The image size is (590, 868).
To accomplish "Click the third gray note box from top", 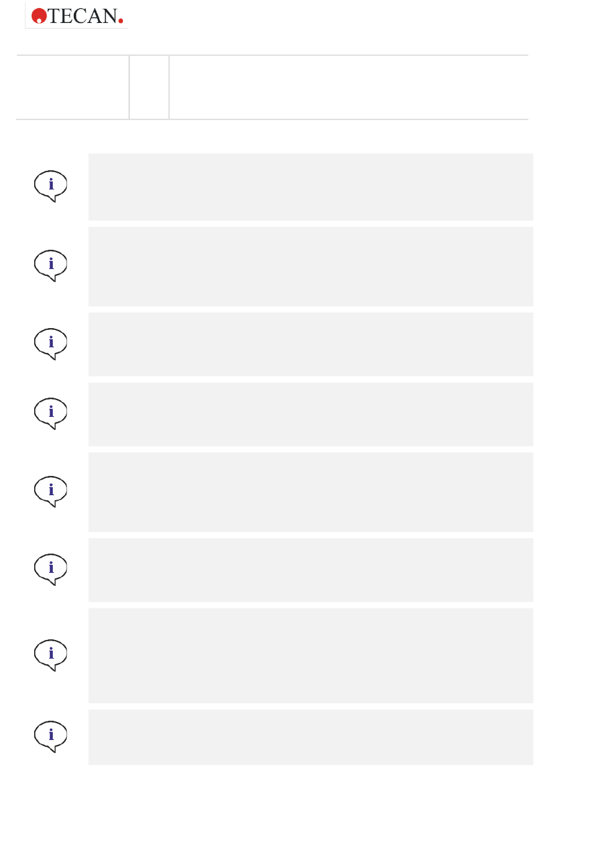I will click(x=311, y=344).
